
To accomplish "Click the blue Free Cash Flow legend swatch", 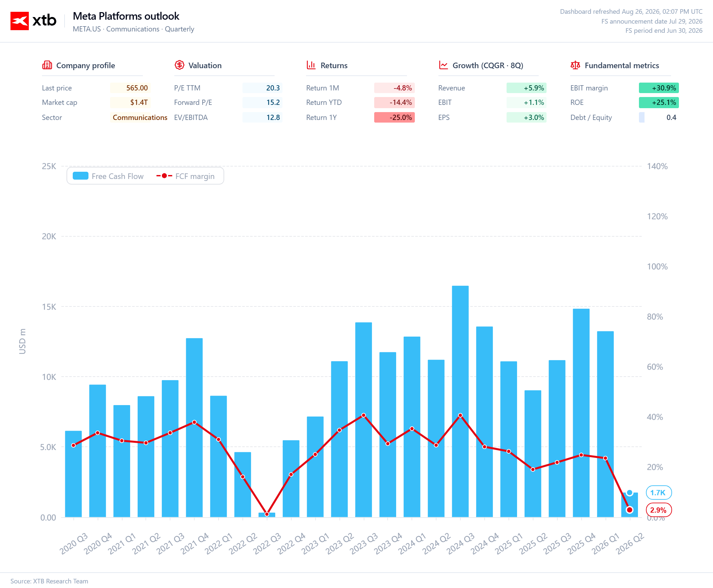I will pyautogui.click(x=81, y=176).
